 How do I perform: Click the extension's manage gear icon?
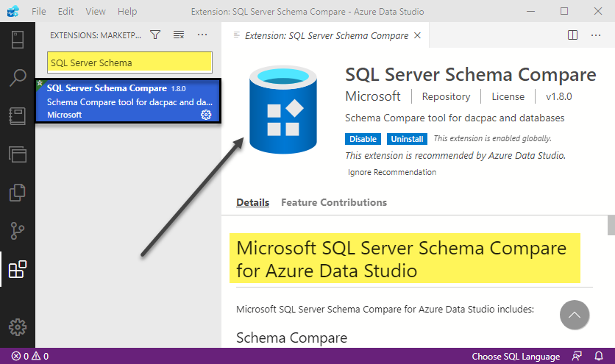(x=205, y=115)
